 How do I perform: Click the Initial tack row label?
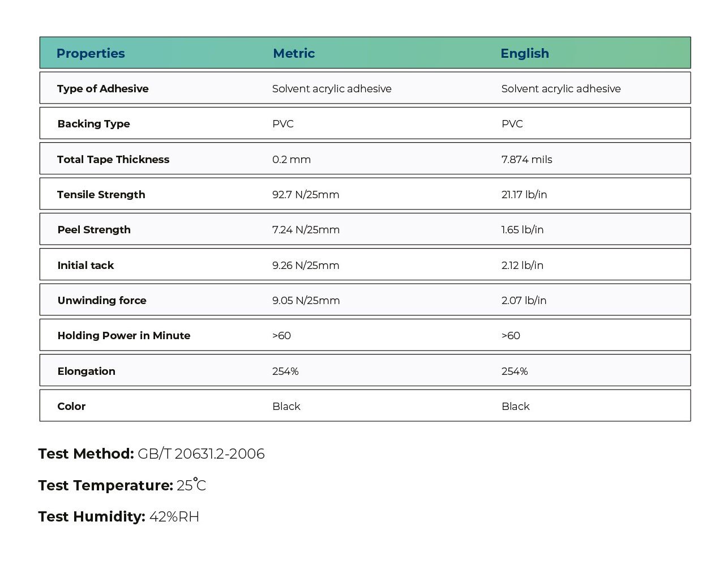click(85, 265)
